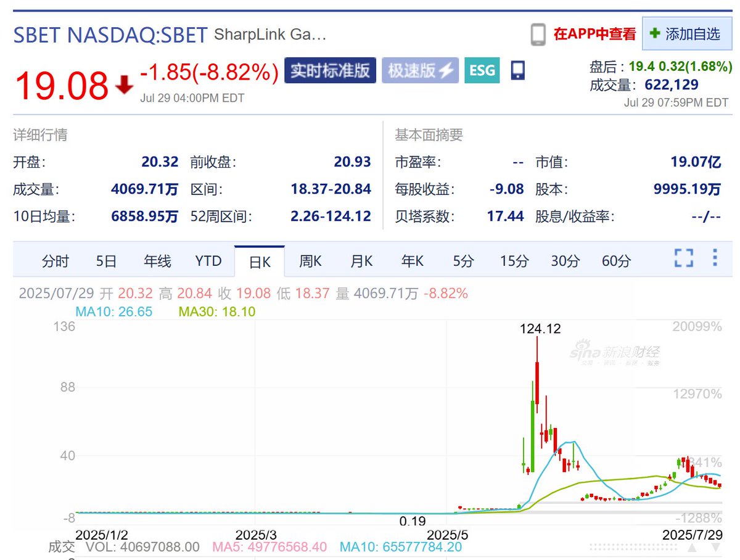740x560 pixels.
Task: Open the three-dot chart options menu
Action: click(x=715, y=257)
